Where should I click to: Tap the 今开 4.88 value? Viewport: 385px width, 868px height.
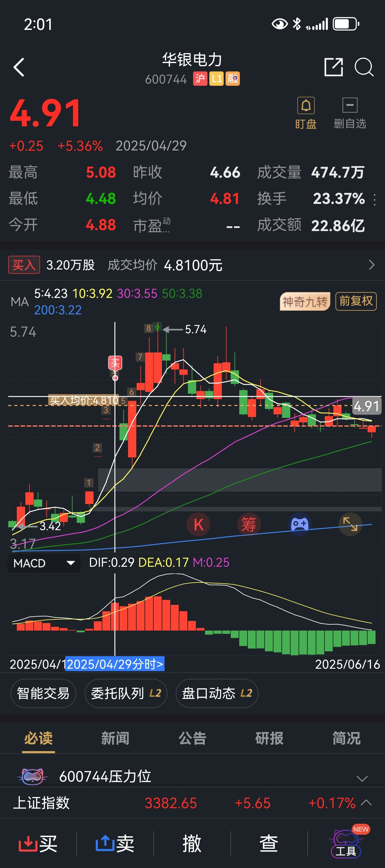coord(101,225)
